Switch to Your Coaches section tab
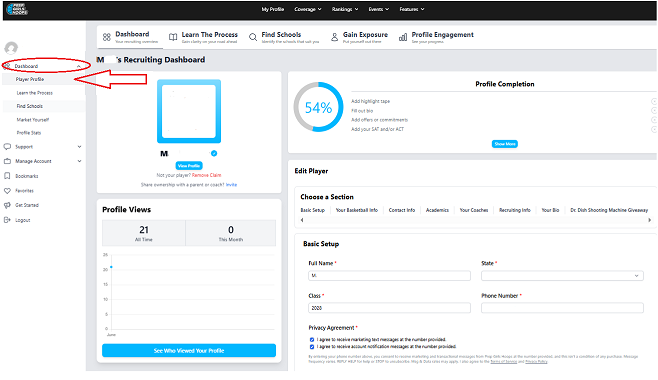 click(474, 210)
